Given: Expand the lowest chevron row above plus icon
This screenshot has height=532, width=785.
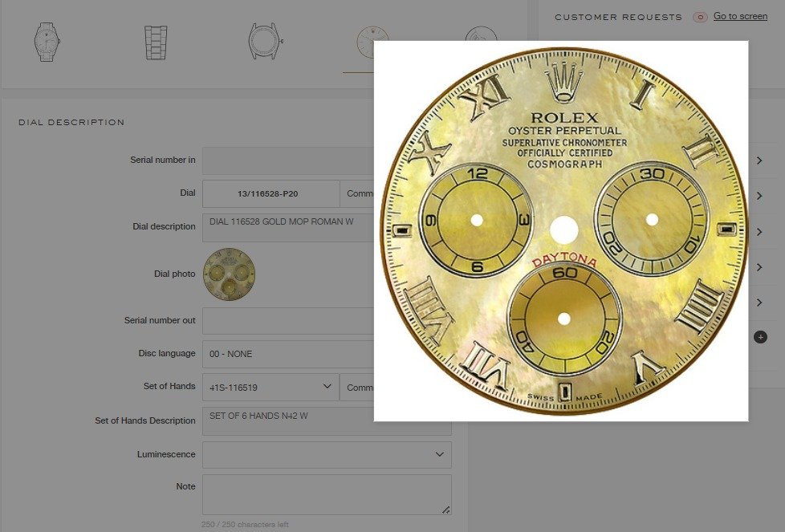Looking at the screenshot, I should pos(759,303).
